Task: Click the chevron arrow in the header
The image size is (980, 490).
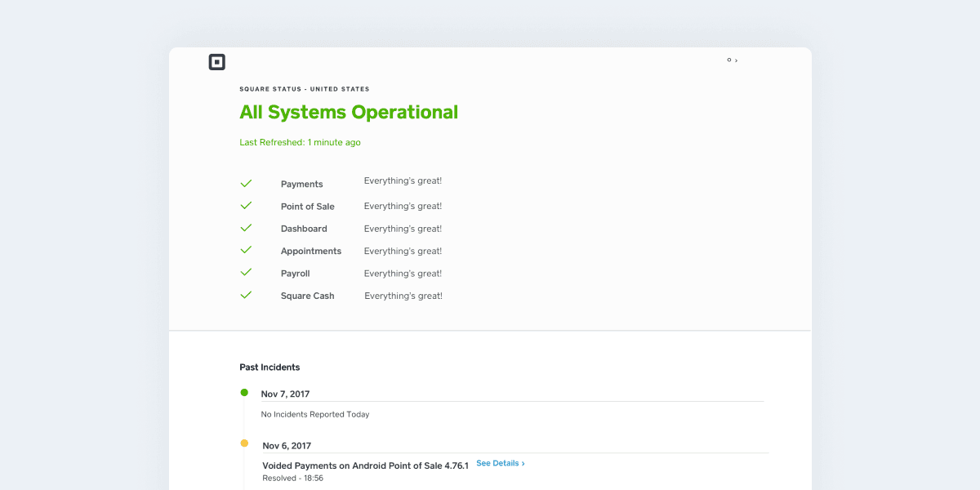Action: coord(735,60)
